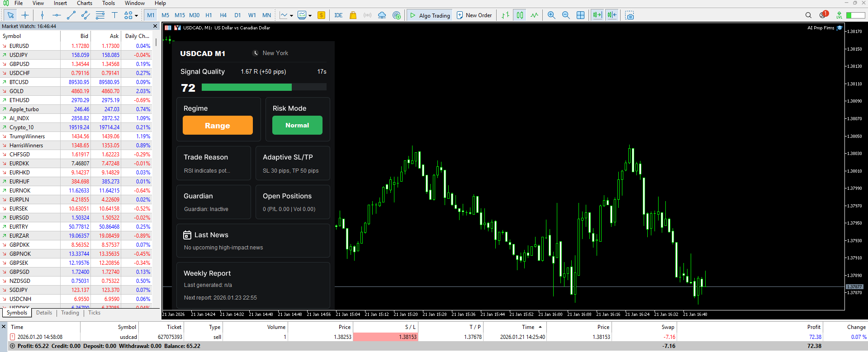Viewport: 868px width, 352px height.
Task: Switch to the Ticks tab
Action: click(x=94, y=313)
